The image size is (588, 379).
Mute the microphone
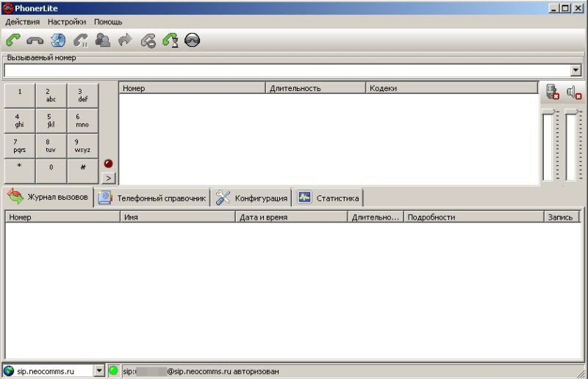[552, 92]
